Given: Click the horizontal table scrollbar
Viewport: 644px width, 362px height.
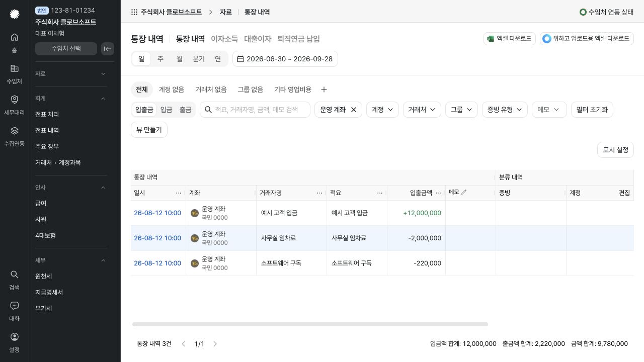Looking at the screenshot, I should coord(310,324).
